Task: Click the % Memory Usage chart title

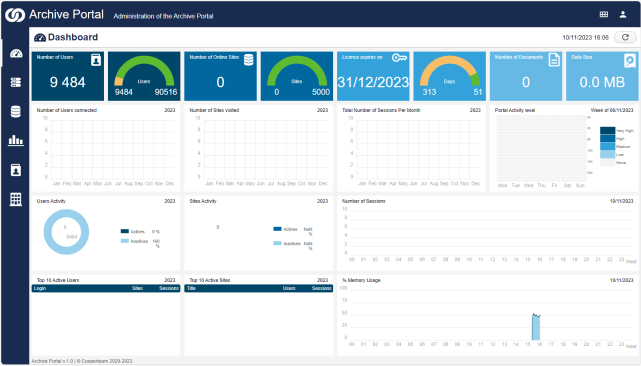Action: click(x=361, y=280)
